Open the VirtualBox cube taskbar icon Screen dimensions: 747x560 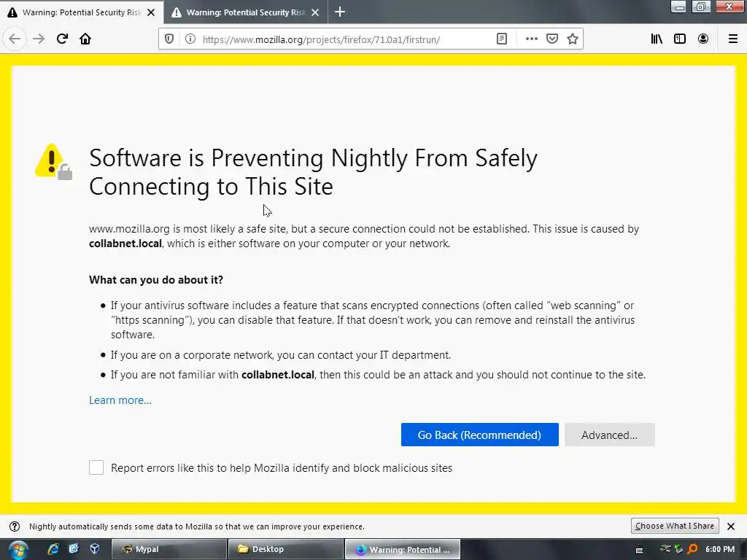[95, 549]
